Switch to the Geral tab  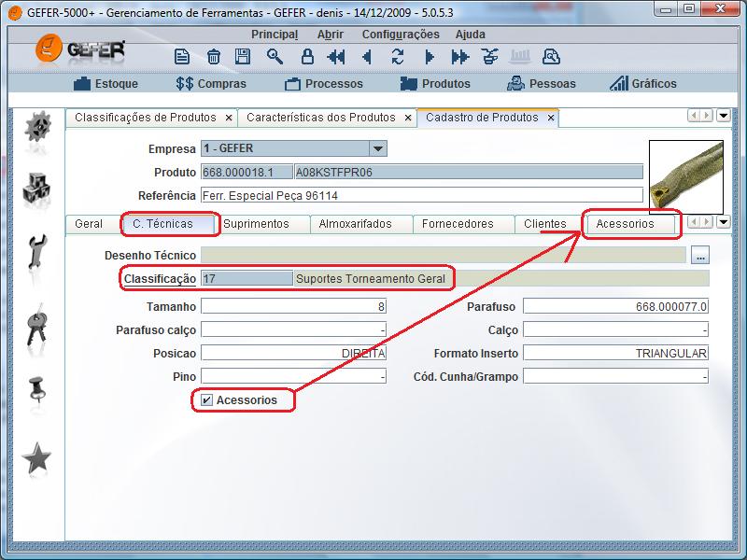click(89, 224)
